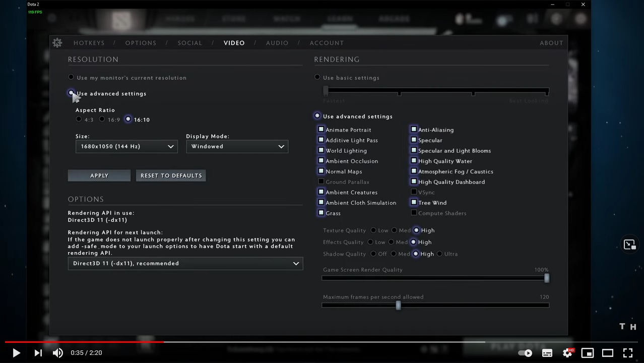The width and height of the screenshot is (644, 363).
Task: Switch to miniplayer mode
Action: tap(588, 353)
